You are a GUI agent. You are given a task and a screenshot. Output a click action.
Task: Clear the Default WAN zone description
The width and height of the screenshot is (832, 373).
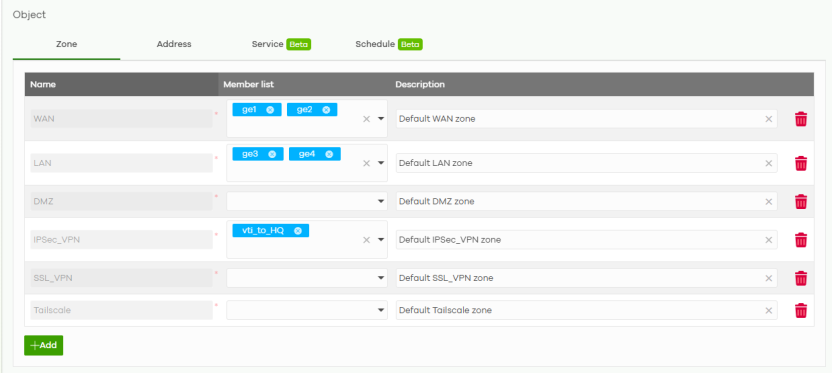[x=768, y=119]
